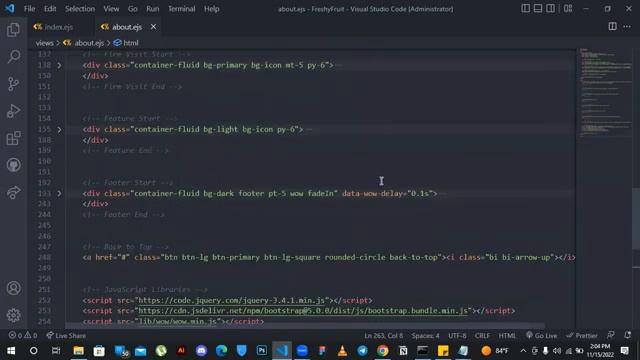The height and width of the screenshot is (360, 640).
Task: Open the GitHub view in activity bar
Action: [13, 165]
